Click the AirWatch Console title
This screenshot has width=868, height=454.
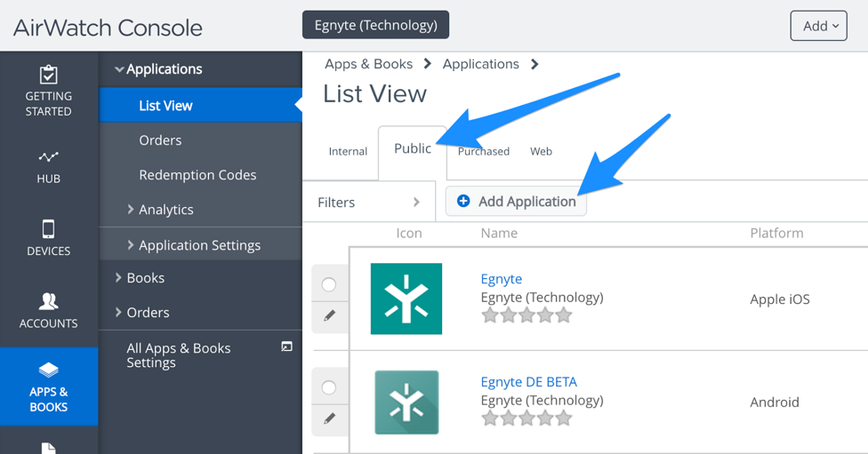tap(108, 28)
